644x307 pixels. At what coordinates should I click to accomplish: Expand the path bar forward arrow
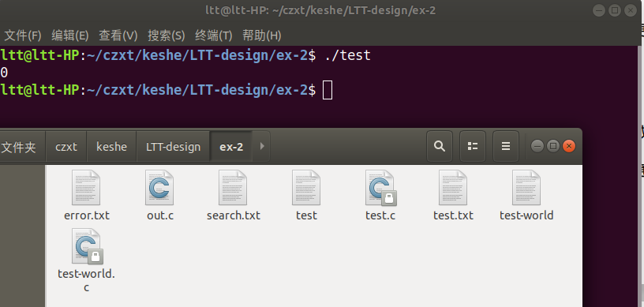click(262, 146)
